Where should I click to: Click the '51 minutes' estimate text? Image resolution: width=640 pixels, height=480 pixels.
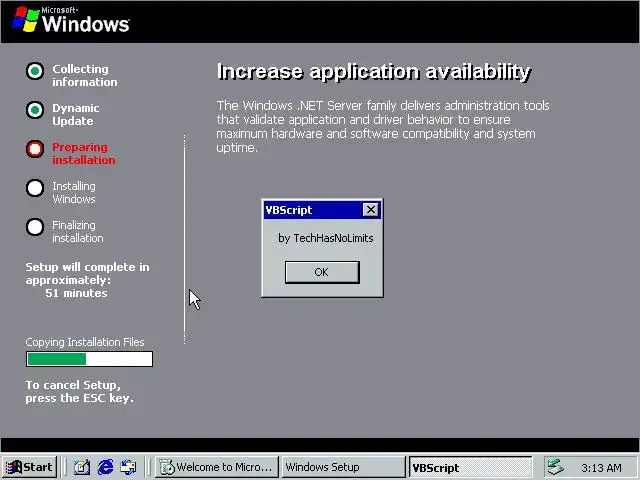point(76,293)
